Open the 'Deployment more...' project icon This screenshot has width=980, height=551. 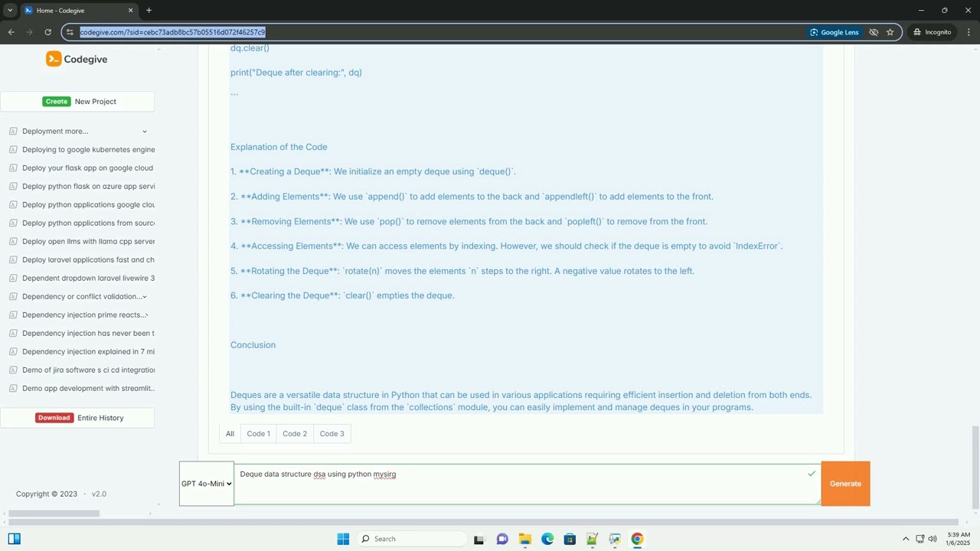pos(13,131)
